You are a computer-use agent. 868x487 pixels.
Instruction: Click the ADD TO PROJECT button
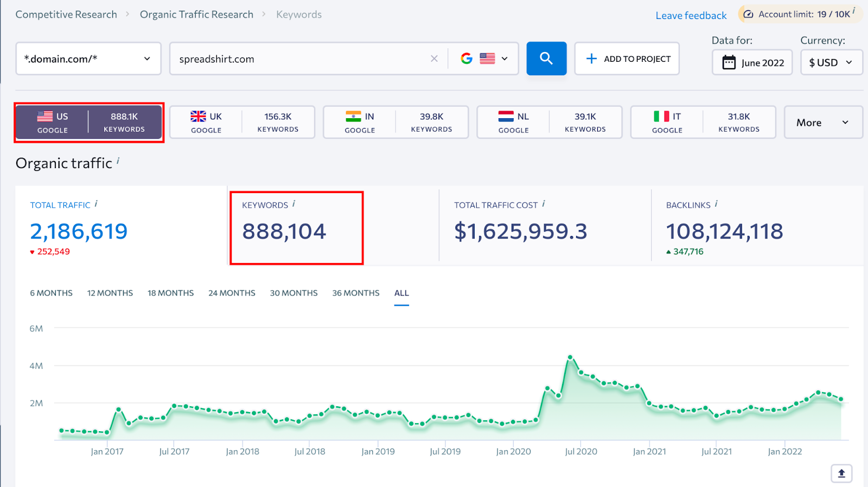[627, 59]
